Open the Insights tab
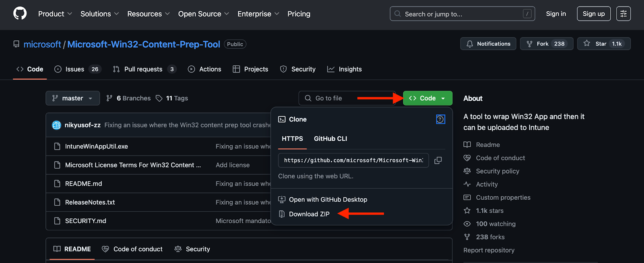This screenshot has height=263, width=644. point(345,69)
